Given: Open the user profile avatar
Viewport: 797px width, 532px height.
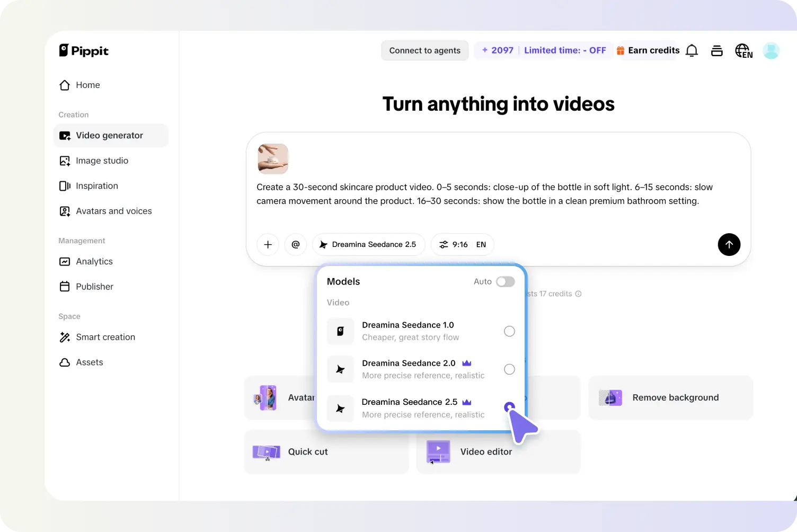Looking at the screenshot, I should click(771, 50).
